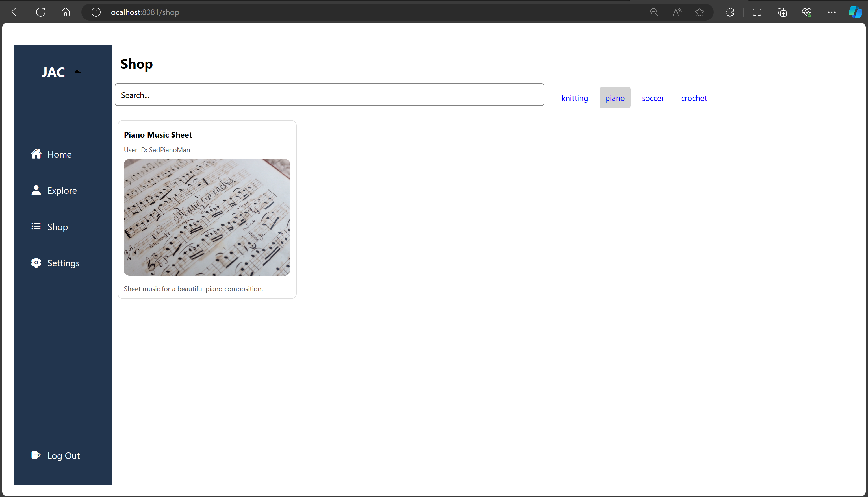Image resolution: width=868 pixels, height=497 pixels.
Task: Click the Log Out icon
Action: 36,455
